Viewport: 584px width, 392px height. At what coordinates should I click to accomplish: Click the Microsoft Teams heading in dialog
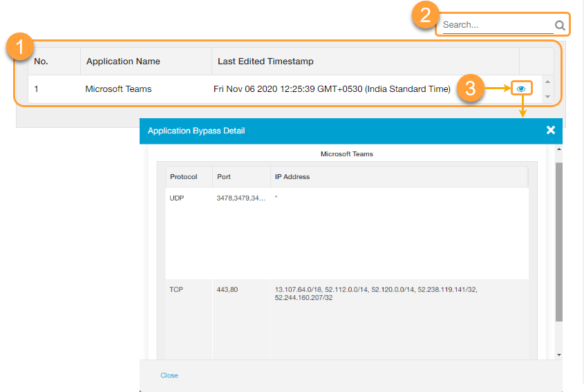coord(347,154)
